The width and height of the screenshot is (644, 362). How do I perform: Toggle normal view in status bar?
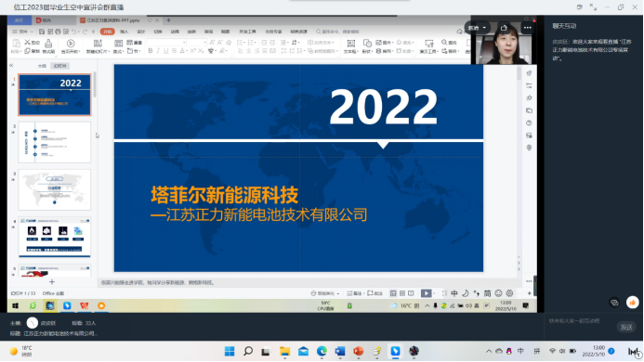[x=393, y=293]
